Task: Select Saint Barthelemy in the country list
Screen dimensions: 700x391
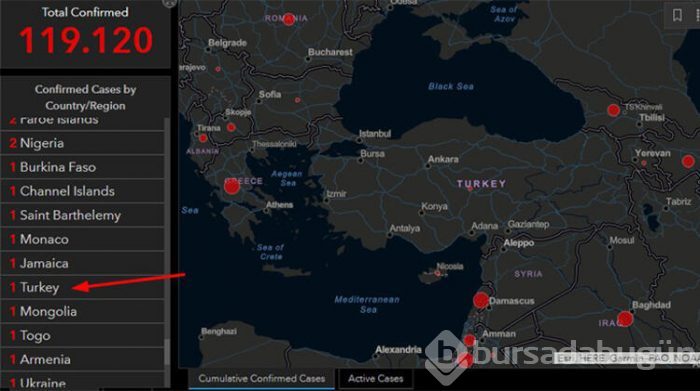Action: coord(83,216)
